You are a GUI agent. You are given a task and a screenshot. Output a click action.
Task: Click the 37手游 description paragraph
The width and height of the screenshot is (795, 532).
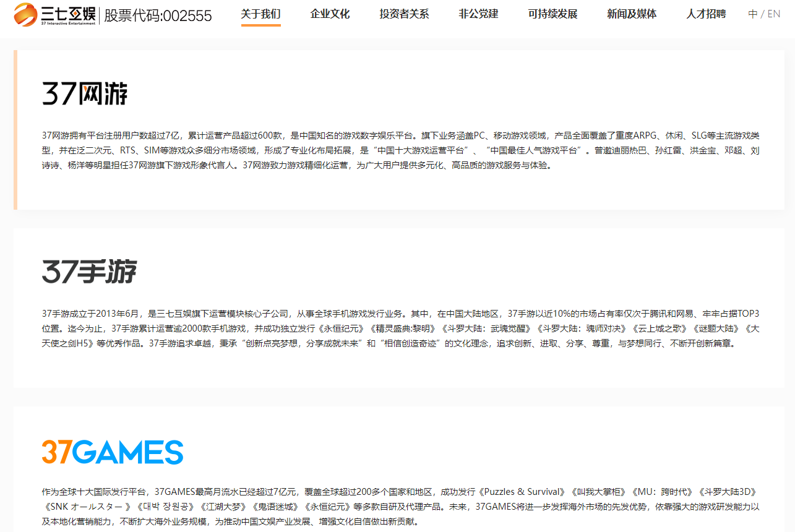pos(401,328)
